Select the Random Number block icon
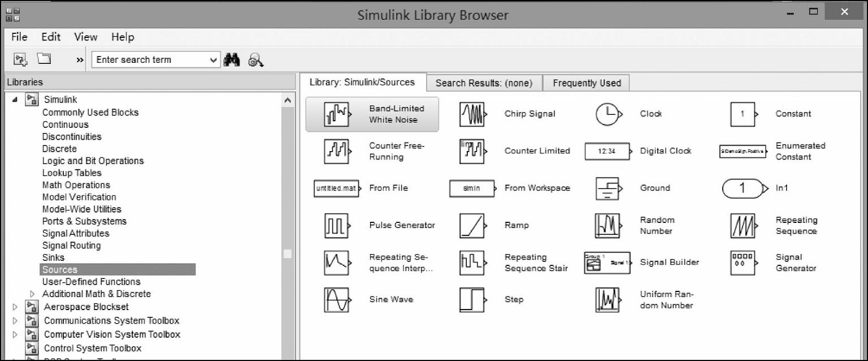 coord(609,226)
